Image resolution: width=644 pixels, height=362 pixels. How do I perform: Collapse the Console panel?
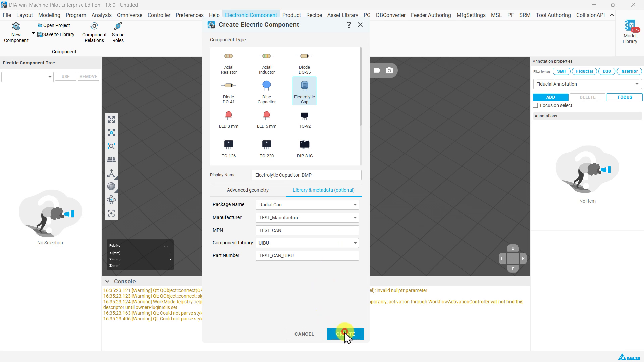(107, 282)
